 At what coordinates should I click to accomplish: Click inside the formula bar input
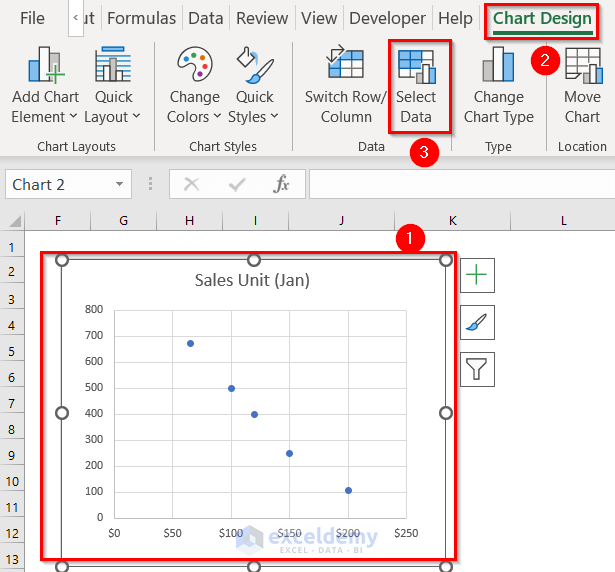(x=462, y=184)
